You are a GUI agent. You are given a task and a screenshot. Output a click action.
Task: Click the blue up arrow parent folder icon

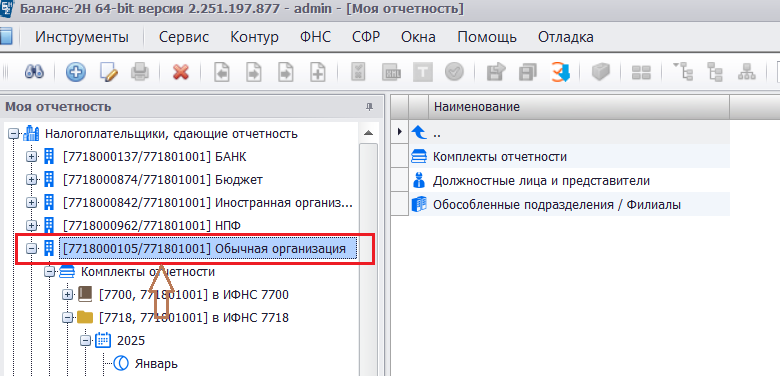[x=419, y=132]
